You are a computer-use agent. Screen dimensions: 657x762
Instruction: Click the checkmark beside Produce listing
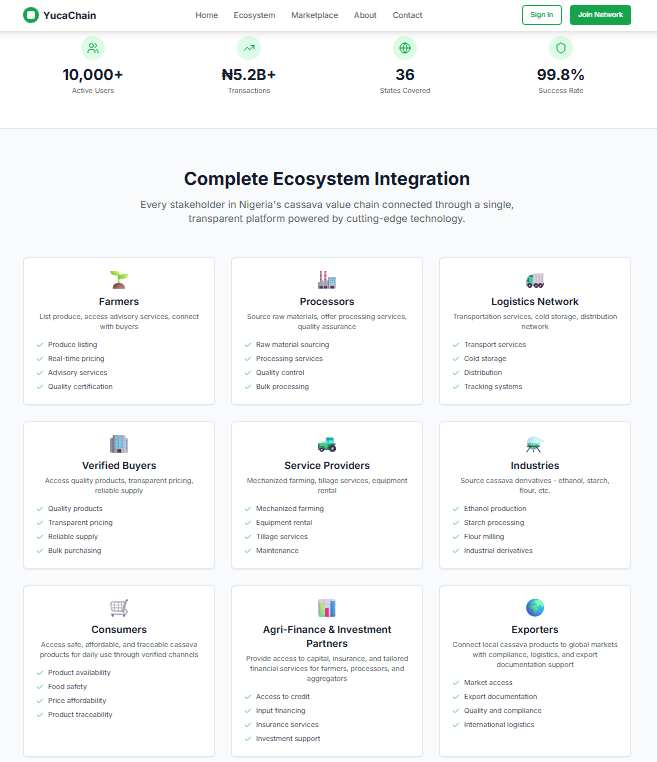[40, 345]
